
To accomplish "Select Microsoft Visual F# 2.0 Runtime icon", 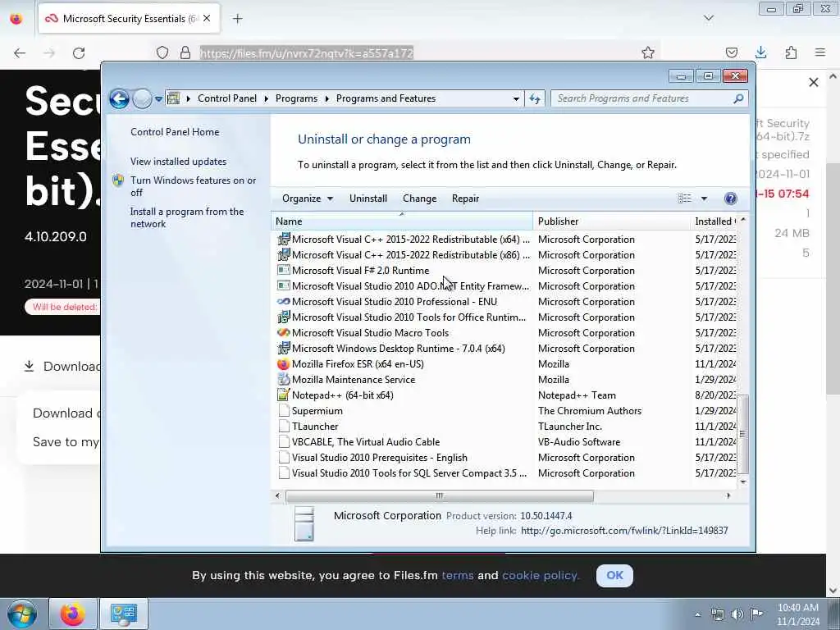I will [x=283, y=270].
